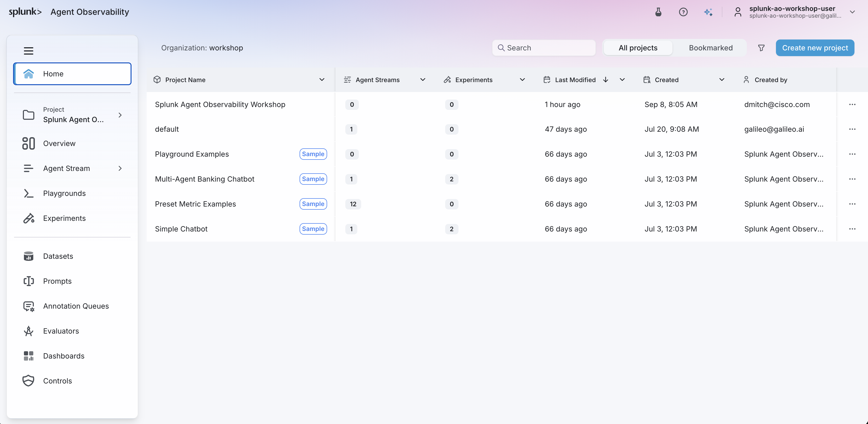Switch to All projects tab

pos(638,48)
